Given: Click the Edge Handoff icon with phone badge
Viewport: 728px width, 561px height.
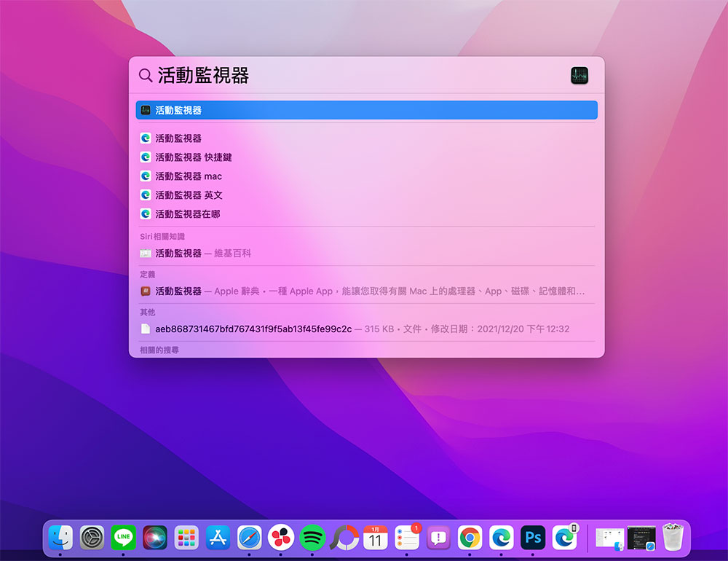Looking at the screenshot, I should (565, 538).
